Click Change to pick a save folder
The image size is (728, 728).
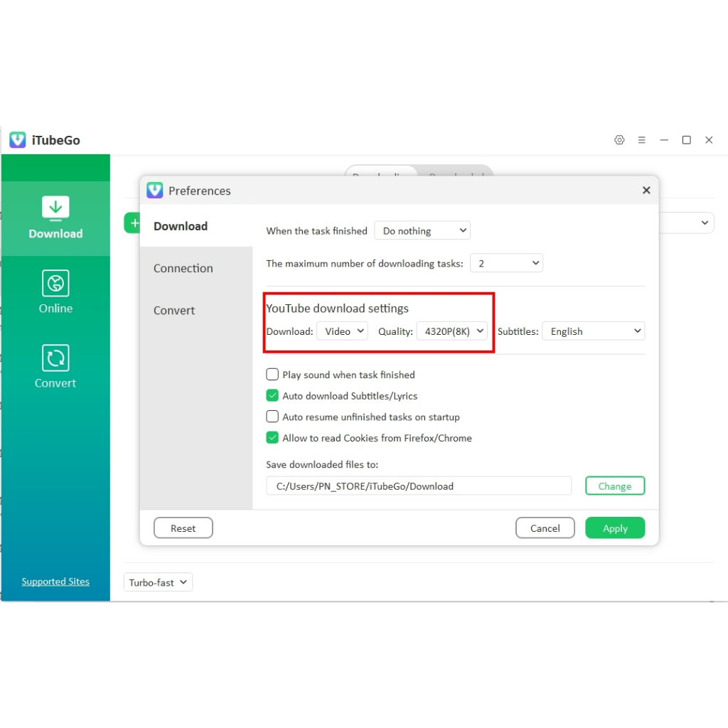pos(614,486)
